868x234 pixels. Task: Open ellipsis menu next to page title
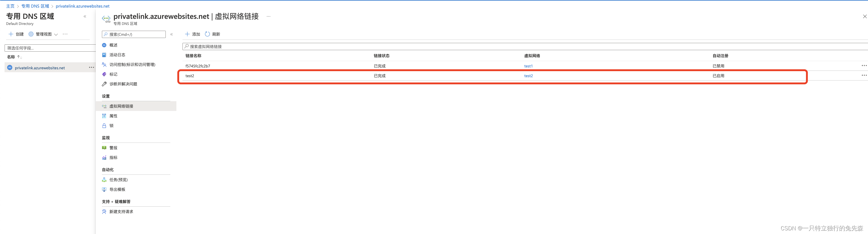point(269,16)
